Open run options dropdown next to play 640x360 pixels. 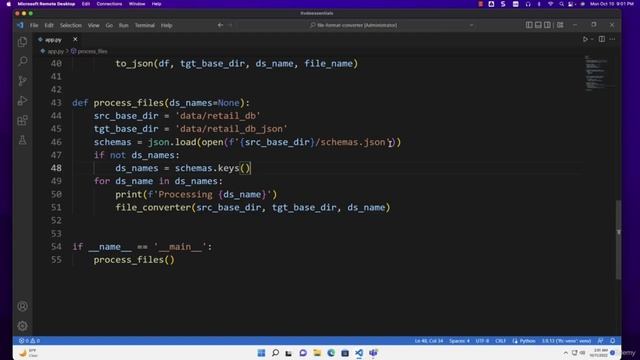tap(591, 39)
